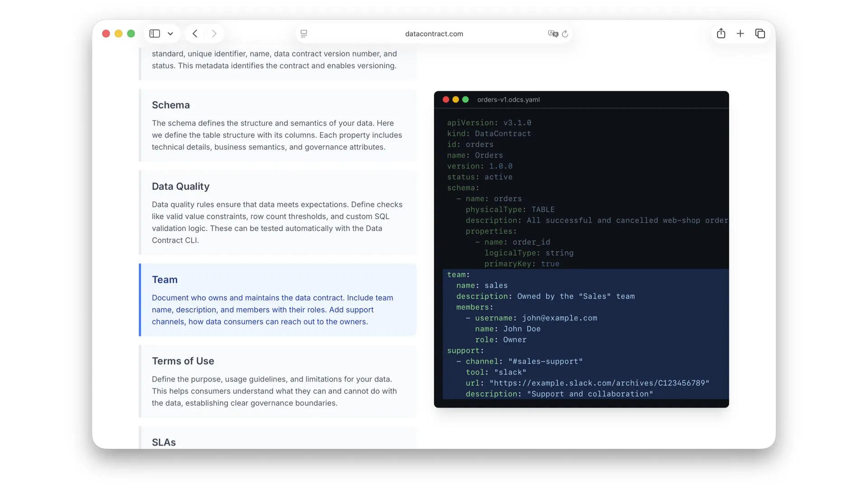
Task: Click the forward navigation arrow
Action: coord(214,33)
